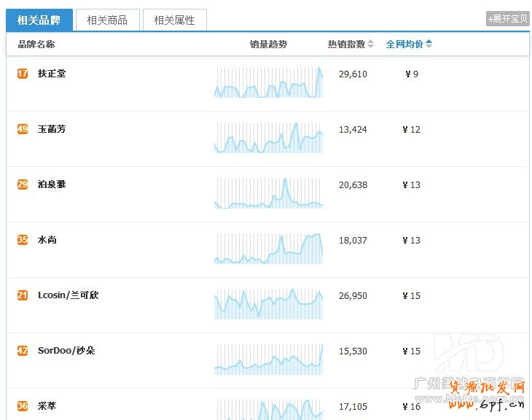Select hot index value 20,638
The height and width of the screenshot is (420, 532).
(x=353, y=184)
